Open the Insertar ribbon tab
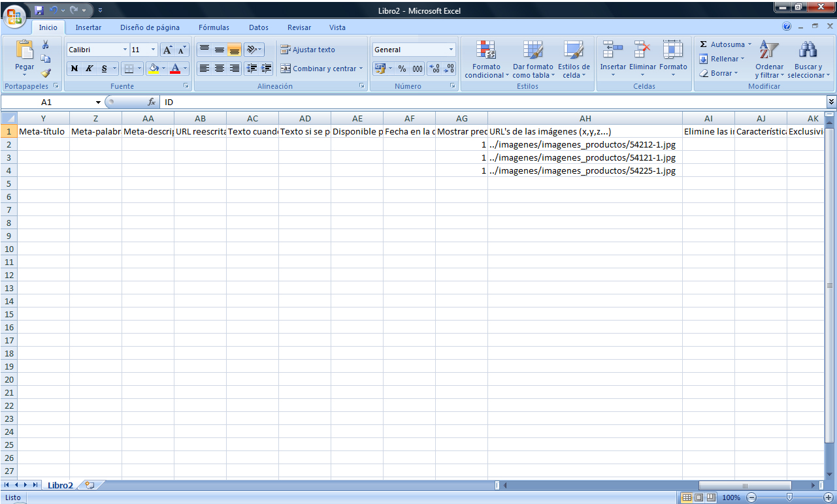 88,27
